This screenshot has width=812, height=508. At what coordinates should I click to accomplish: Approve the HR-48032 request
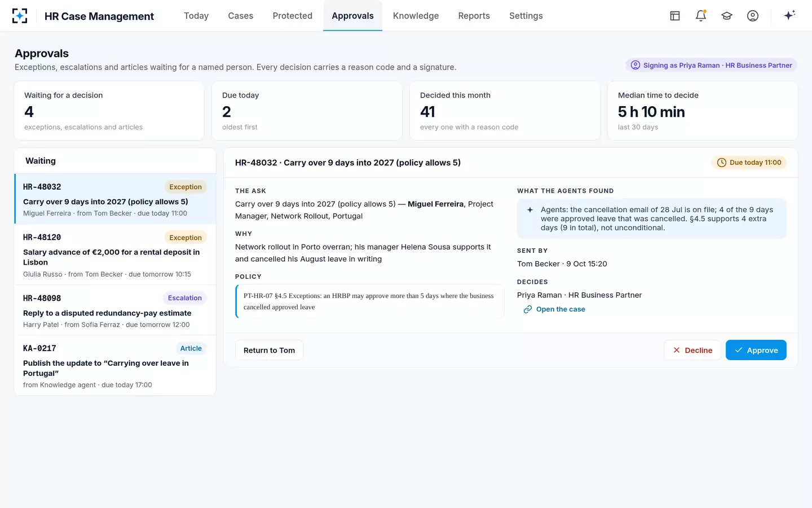[x=756, y=350]
